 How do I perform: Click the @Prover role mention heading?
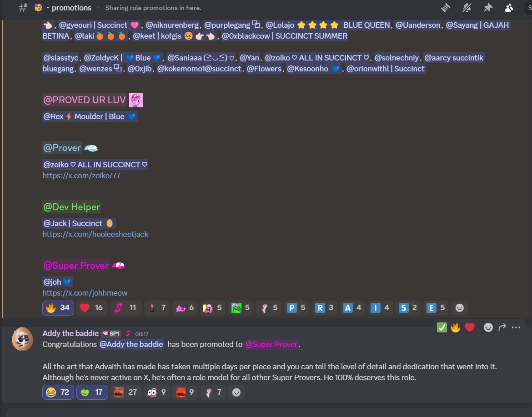[62, 148]
